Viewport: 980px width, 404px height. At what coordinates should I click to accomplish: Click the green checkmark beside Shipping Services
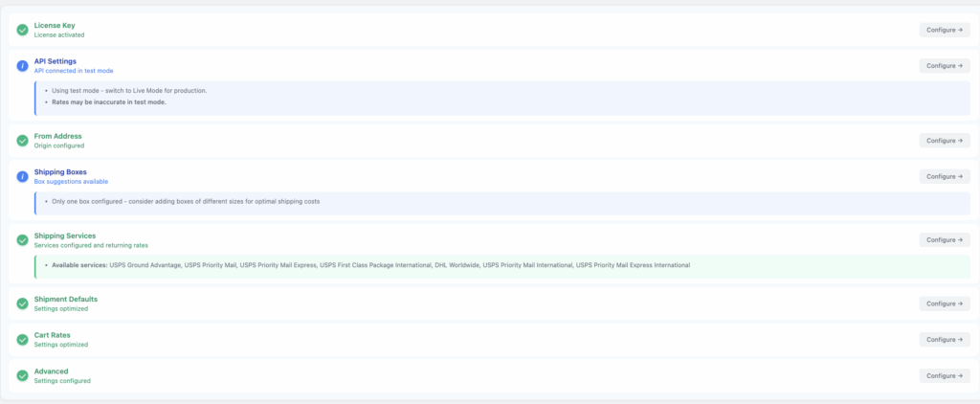(22, 240)
